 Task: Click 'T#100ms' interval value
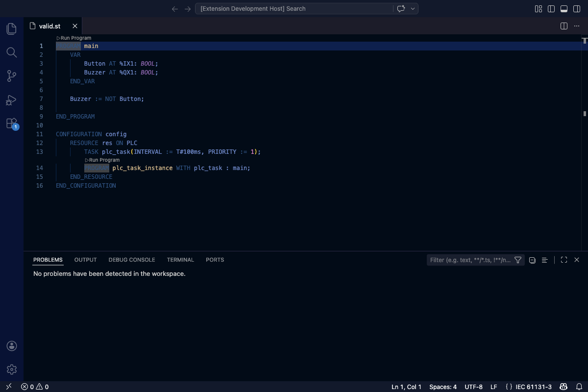[x=189, y=152]
